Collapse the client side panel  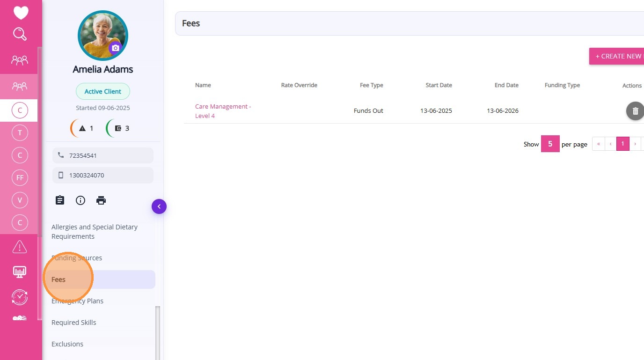click(x=159, y=206)
